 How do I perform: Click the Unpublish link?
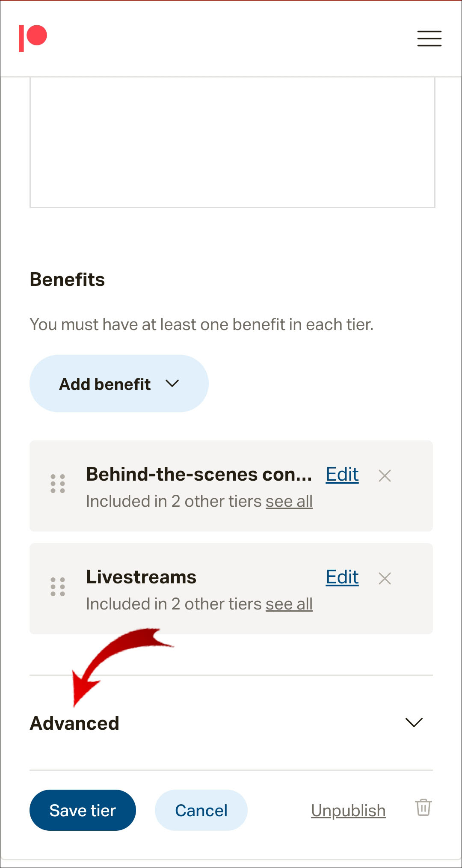(x=348, y=811)
